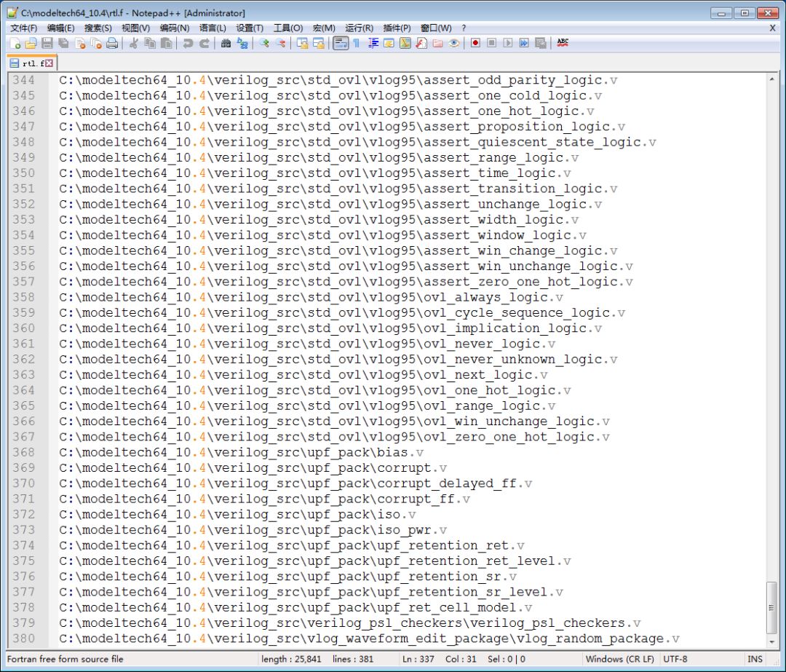This screenshot has height=672, width=786.
Task: Click the Replace icon in toolbar
Action: pyautogui.click(x=242, y=44)
